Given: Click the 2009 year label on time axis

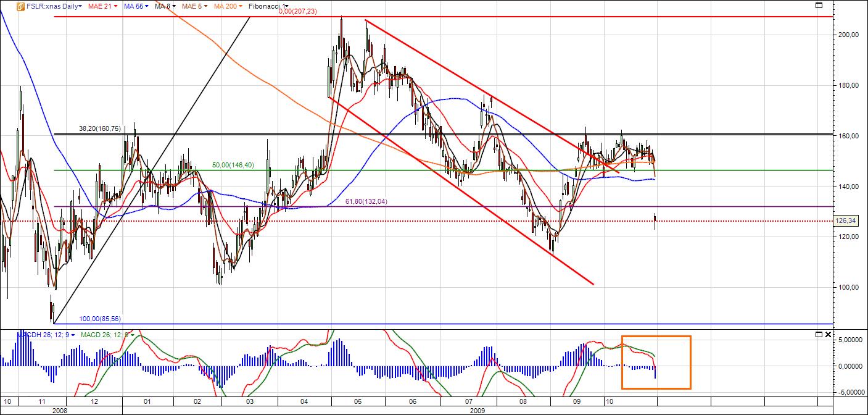Looking at the screenshot, I should coord(476,410).
